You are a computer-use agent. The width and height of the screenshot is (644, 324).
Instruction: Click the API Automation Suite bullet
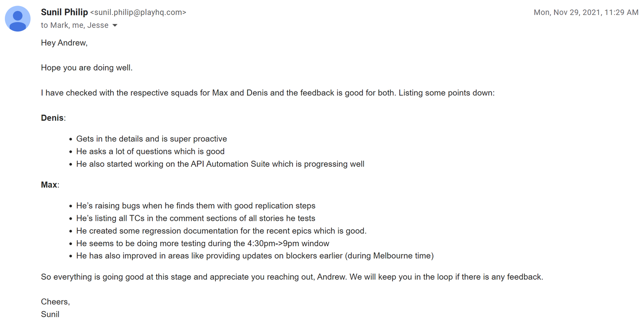(220, 164)
